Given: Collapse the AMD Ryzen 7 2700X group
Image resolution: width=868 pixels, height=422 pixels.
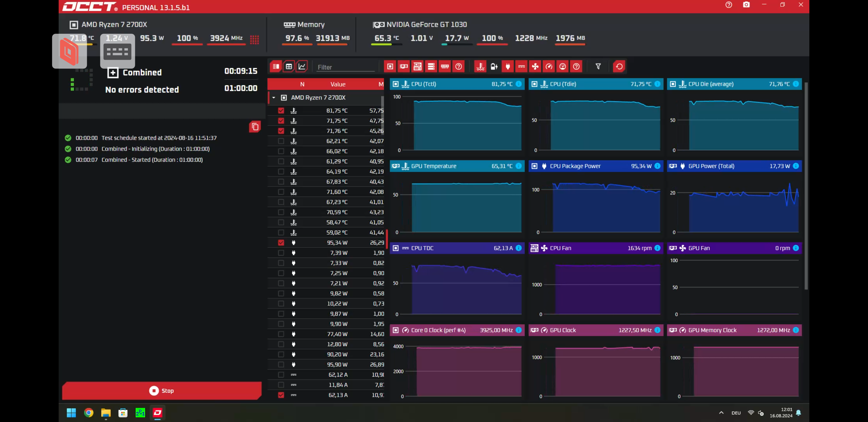Looking at the screenshot, I should (274, 98).
